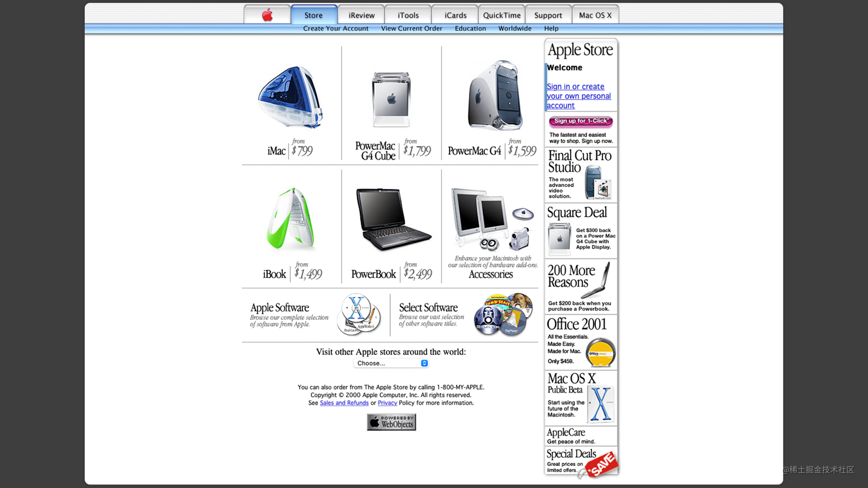The image size is (868, 488).
Task: Click the iBook $1,499 price
Action: tap(308, 274)
